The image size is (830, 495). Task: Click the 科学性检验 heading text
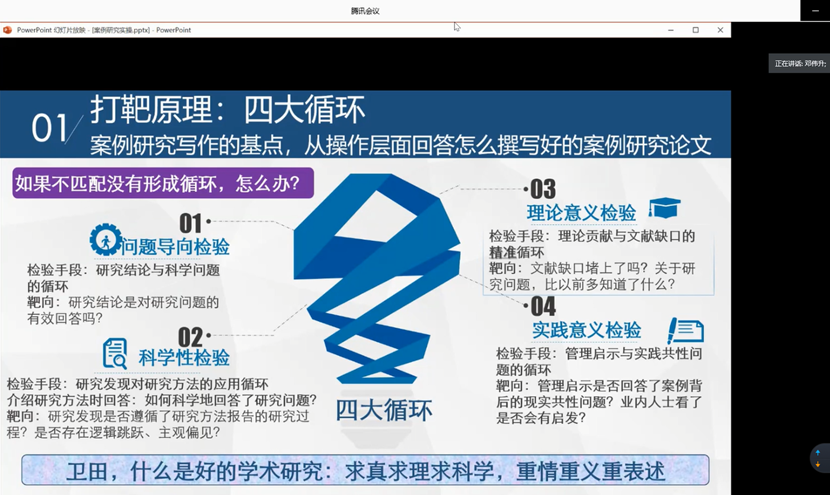pyautogui.click(x=184, y=357)
